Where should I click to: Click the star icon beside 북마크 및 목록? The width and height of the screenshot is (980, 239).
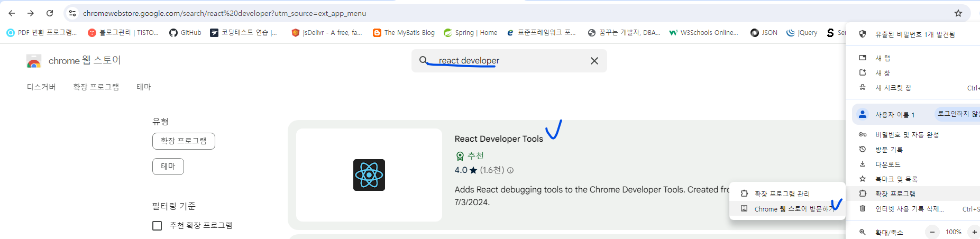pos(862,179)
